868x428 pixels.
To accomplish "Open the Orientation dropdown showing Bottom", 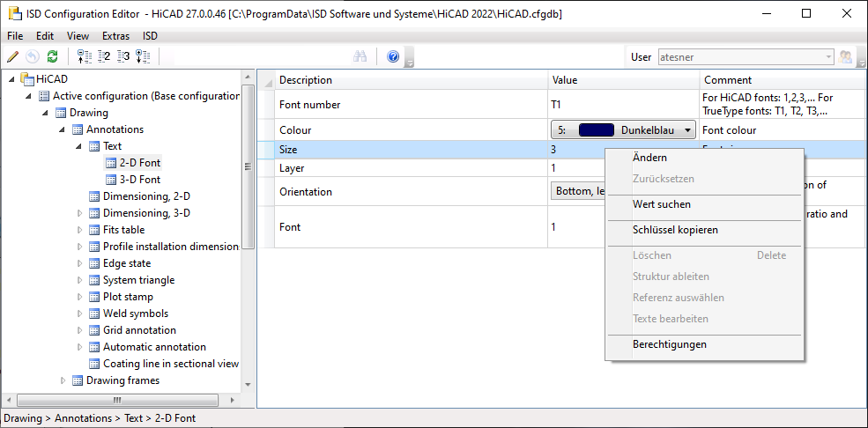I will point(578,191).
